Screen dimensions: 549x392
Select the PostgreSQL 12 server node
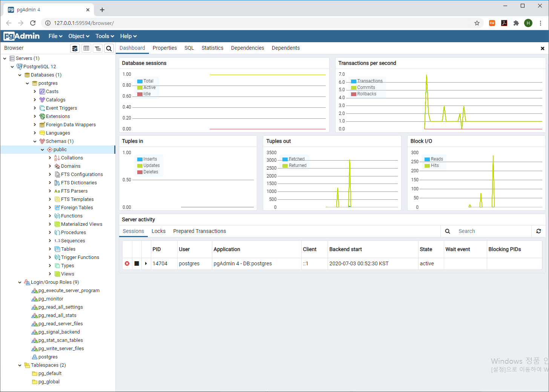[x=40, y=67]
